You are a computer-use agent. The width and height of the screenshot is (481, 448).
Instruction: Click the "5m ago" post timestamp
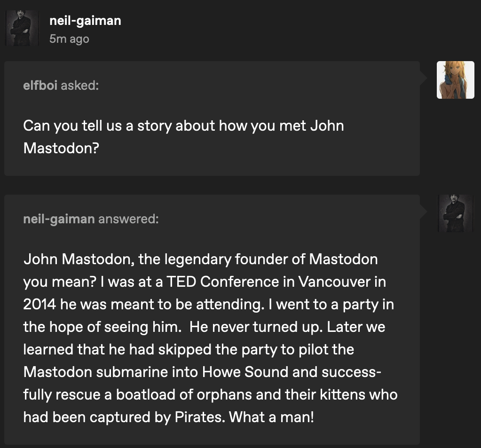(x=69, y=39)
